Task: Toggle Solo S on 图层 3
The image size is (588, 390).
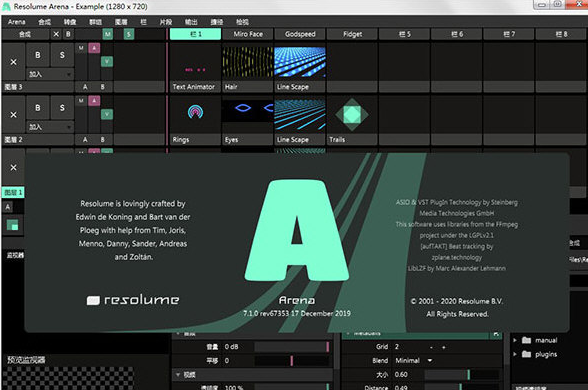Action: (62, 55)
